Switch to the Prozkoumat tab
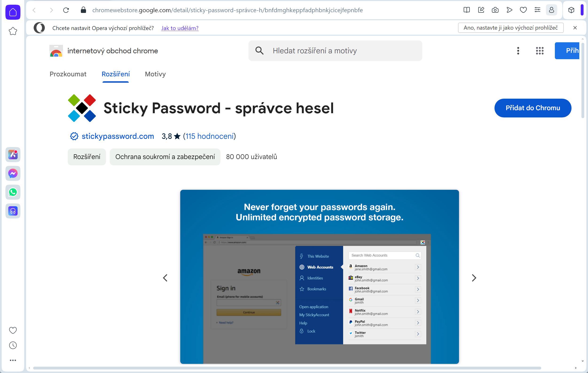 68,74
